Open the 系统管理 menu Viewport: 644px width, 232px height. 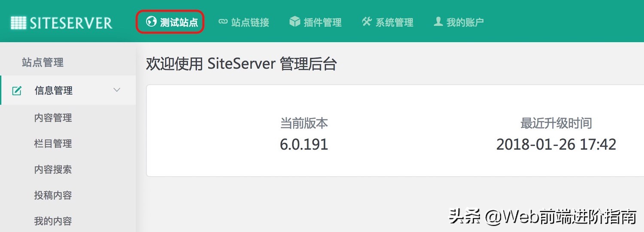[387, 22]
